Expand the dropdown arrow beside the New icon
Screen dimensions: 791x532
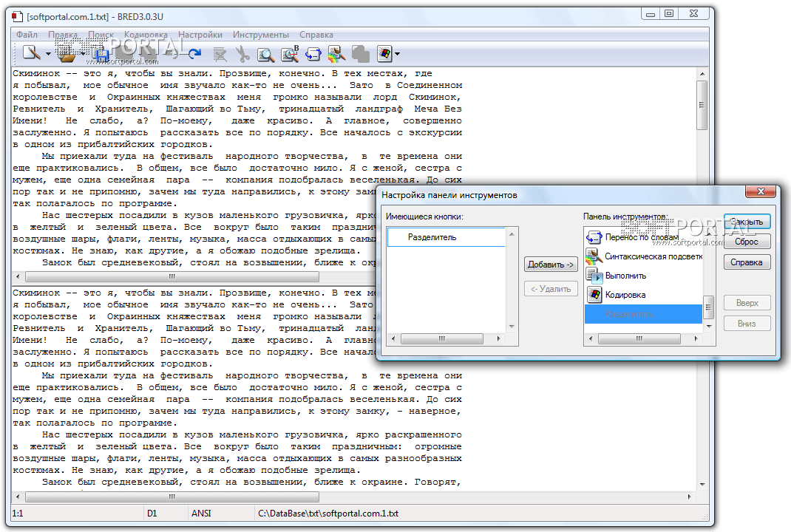48,54
